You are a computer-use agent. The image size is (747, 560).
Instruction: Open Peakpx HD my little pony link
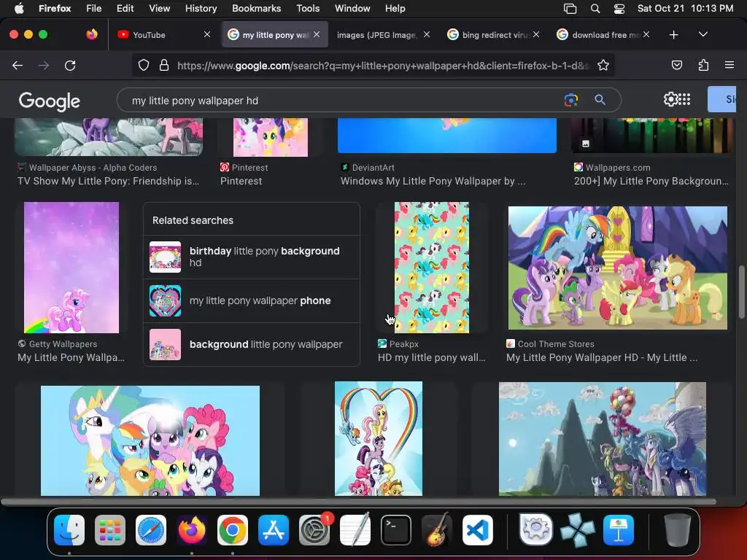431,357
